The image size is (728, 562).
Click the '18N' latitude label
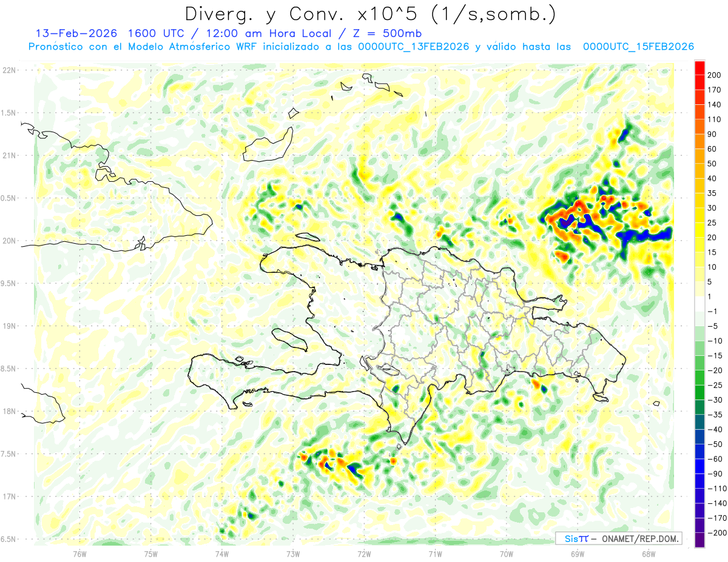point(9,411)
